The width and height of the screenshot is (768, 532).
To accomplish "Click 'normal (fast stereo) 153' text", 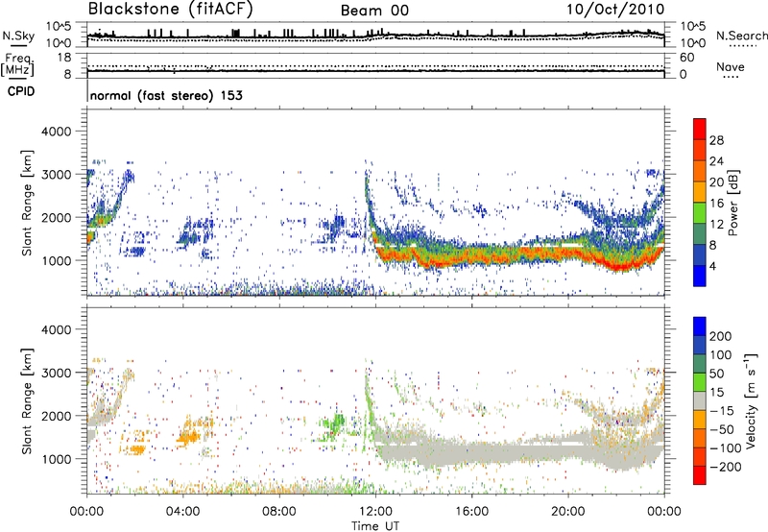I will 166,95.
